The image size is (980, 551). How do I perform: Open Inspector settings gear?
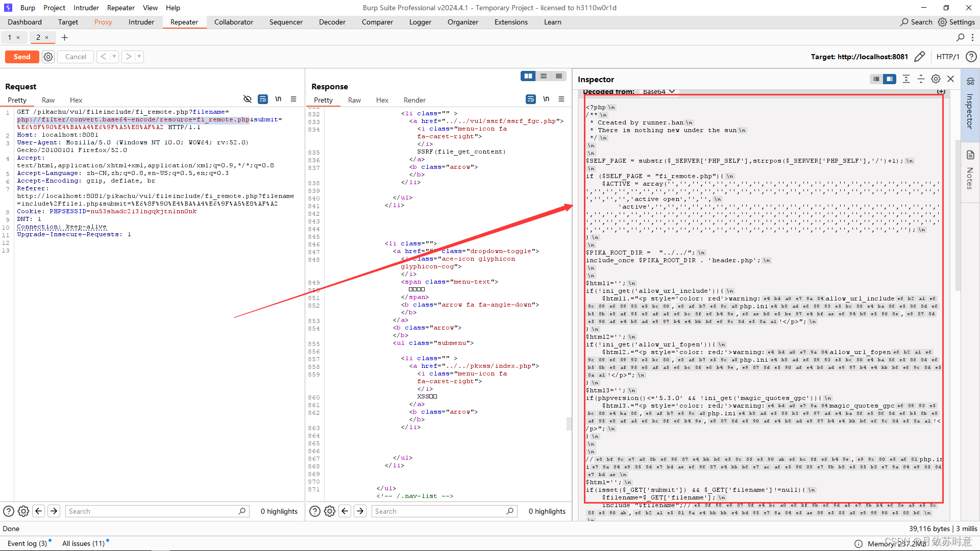click(936, 79)
